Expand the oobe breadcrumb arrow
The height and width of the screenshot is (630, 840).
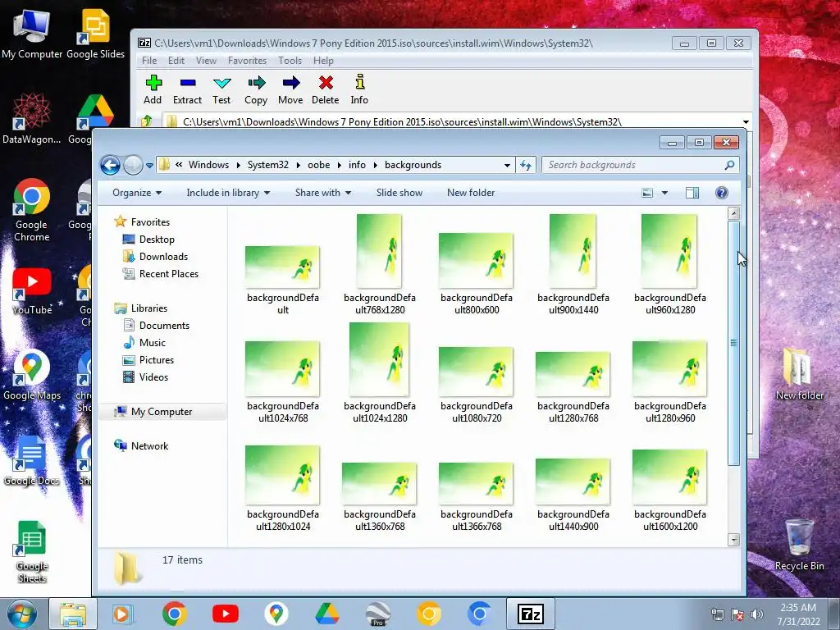pyautogui.click(x=339, y=165)
